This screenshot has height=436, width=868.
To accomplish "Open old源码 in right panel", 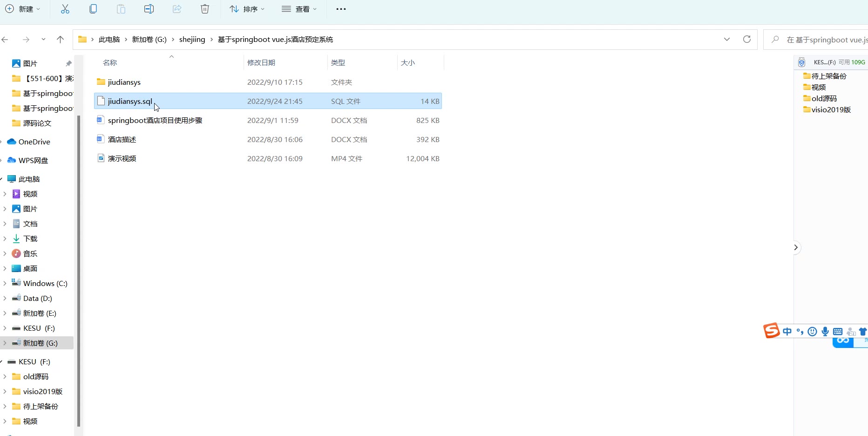I will pos(820,98).
